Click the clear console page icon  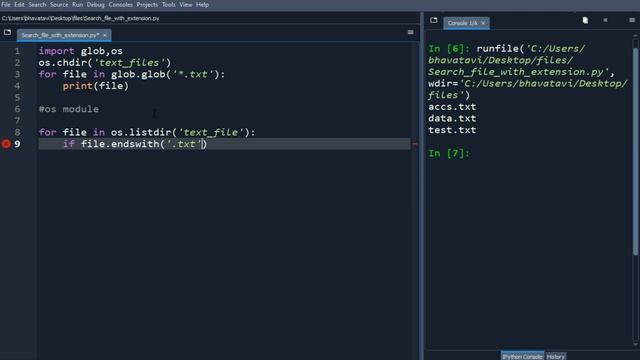[585, 20]
